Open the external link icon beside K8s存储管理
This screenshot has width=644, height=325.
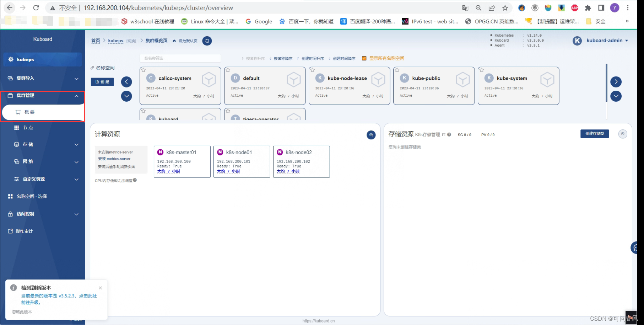(x=444, y=134)
